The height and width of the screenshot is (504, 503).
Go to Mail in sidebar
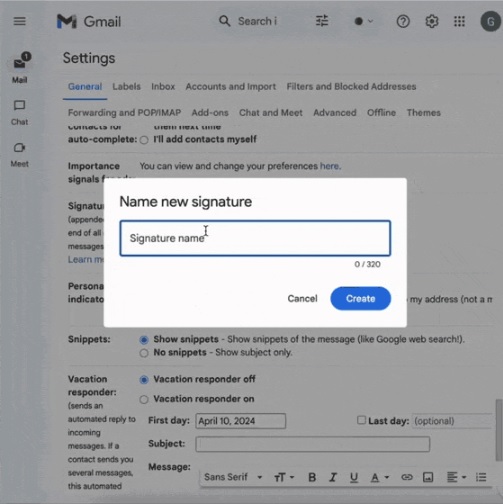click(x=20, y=68)
